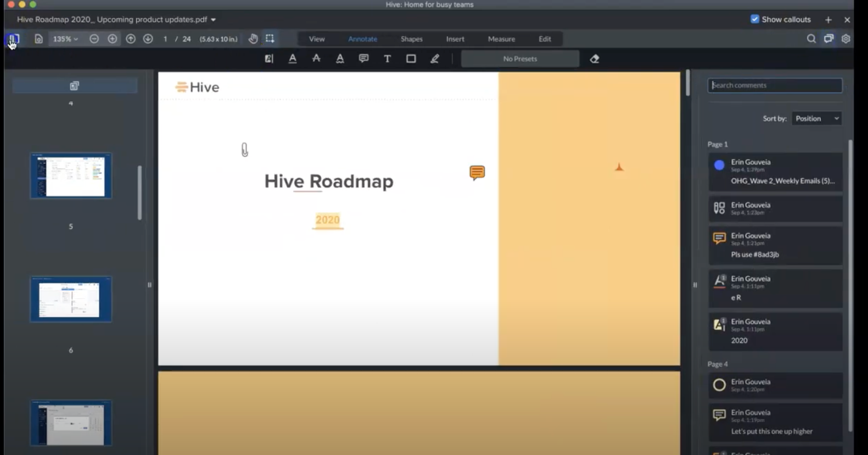Open the PDF file name dropdown arrow
This screenshot has width=868, height=455.
[x=213, y=20]
